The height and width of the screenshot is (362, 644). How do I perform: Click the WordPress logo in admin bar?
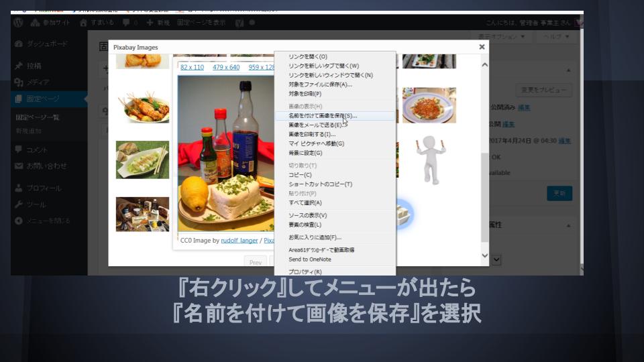click(18, 22)
